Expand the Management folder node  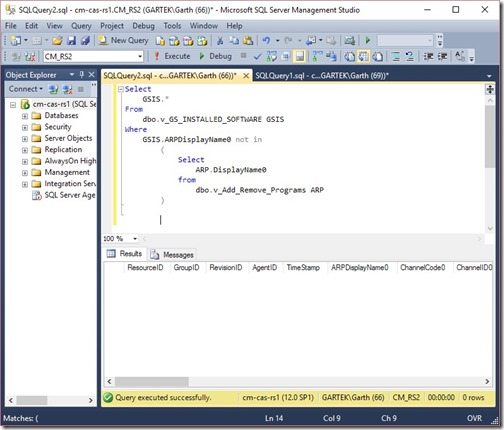pyautogui.click(x=25, y=173)
